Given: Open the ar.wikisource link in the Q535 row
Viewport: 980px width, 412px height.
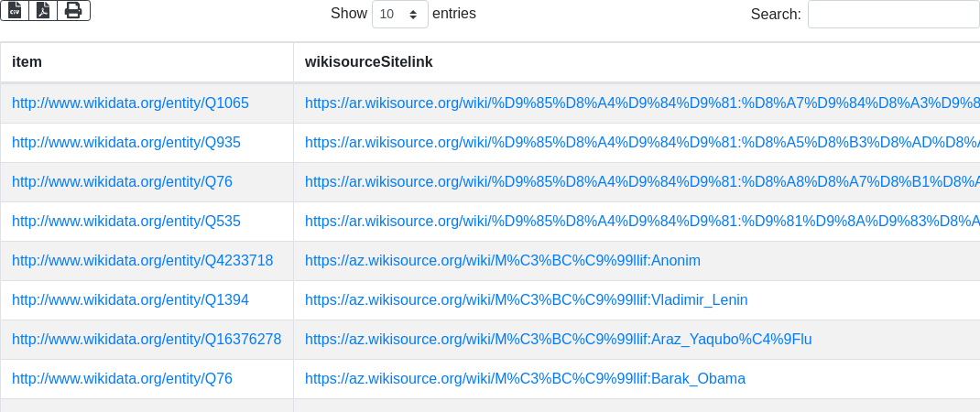Looking at the screenshot, I should click(641, 222).
